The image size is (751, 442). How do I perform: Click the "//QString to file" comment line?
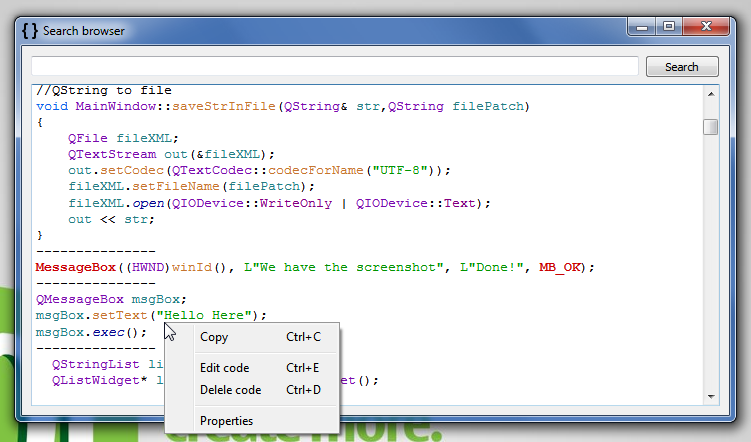104,90
